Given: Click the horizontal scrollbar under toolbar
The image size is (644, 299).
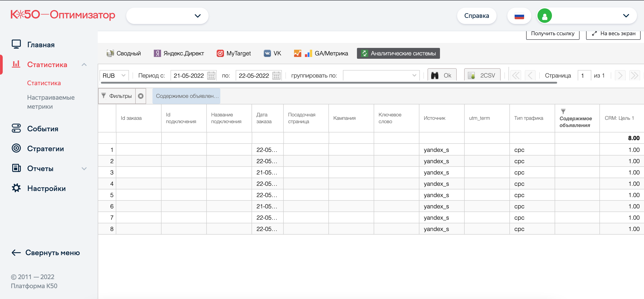Looking at the screenshot, I should [x=329, y=83].
